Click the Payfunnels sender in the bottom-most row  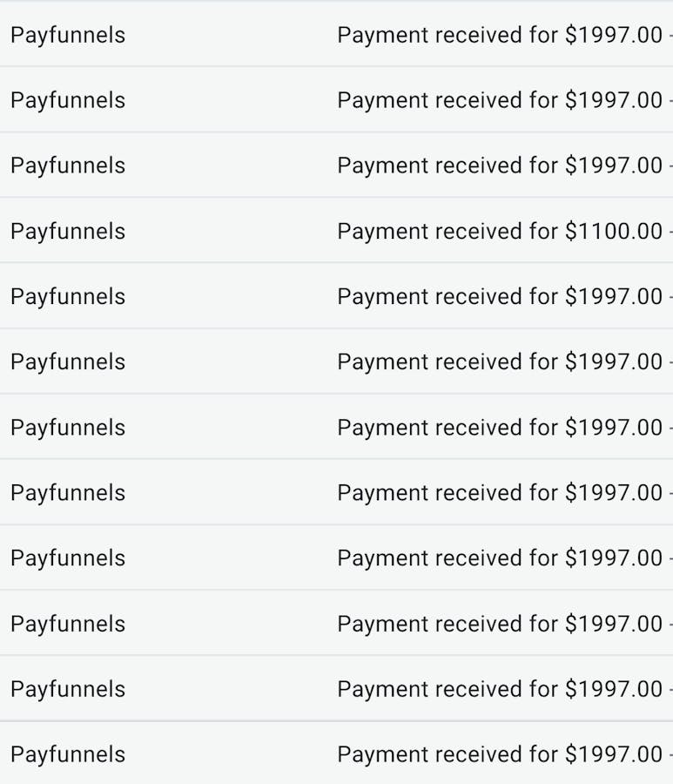[68, 754]
